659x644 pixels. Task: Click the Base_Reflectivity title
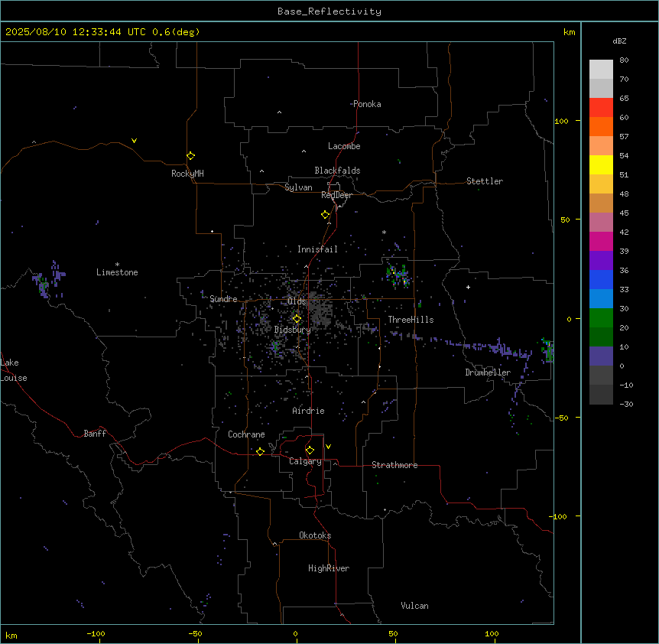point(329,11)
